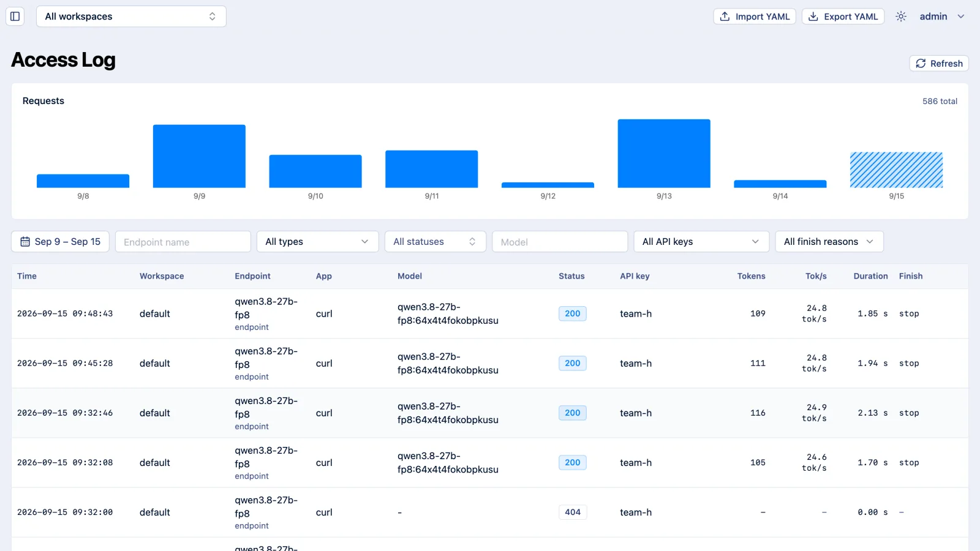Expand the All finish reasons dropdown
This screenshot has height=551, width=980.
pos(829,242)
